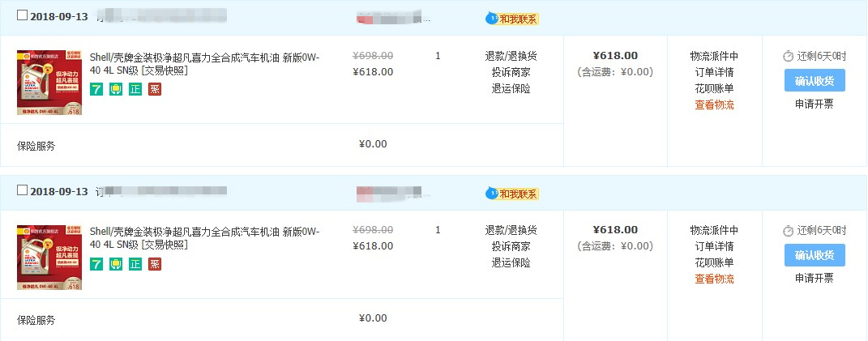The width and height of the screenshot is (868, 341).
Task: Open the second order's Shell oil product thumbnail
Action: (49, 258)
